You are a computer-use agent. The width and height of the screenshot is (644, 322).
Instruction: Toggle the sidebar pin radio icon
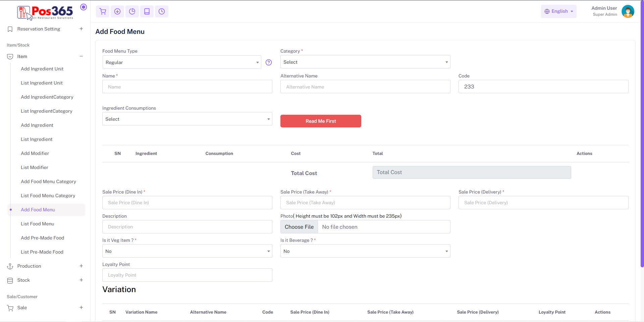[84, 7]
